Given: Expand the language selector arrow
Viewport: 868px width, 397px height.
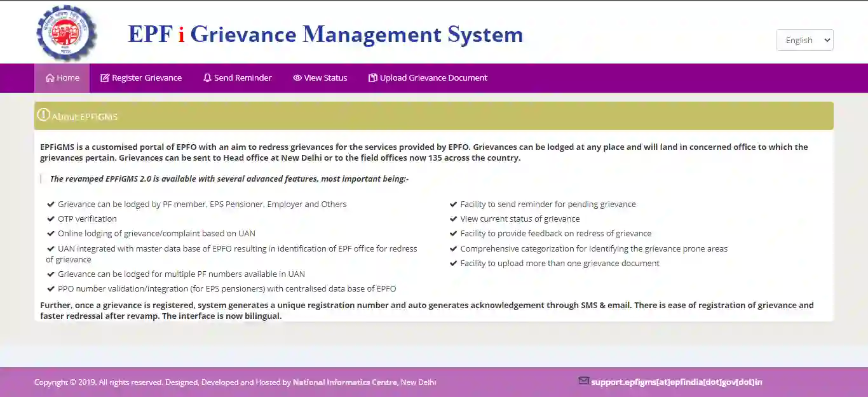Looking at the screenshot, I should click(x=827, y=39).
